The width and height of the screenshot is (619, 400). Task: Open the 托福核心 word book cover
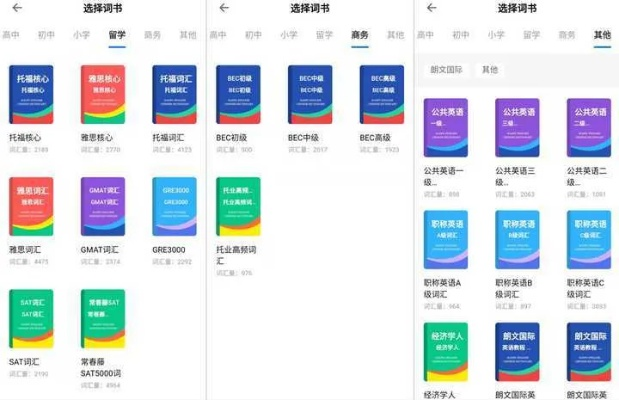[31, 94]
